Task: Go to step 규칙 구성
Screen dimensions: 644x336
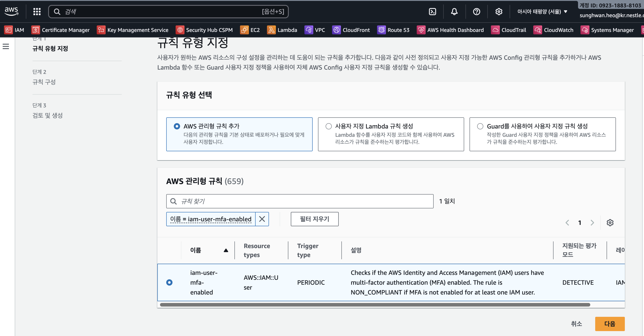Action: pyautogui.click(x=44, y=82)
